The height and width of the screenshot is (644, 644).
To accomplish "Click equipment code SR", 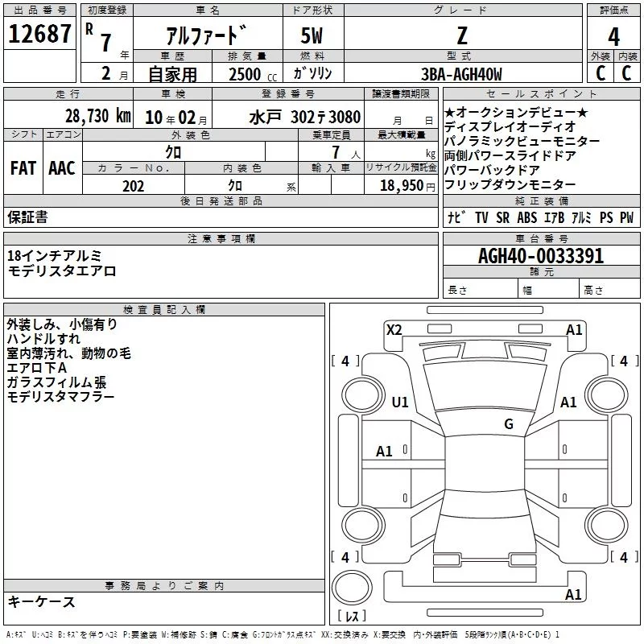I will pyautogui.click(x=502, y=217).
